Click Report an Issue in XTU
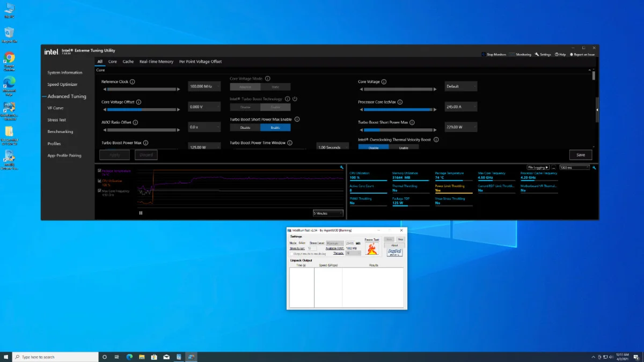The height and width of the screenshot is (362, 644). [582, 54]
